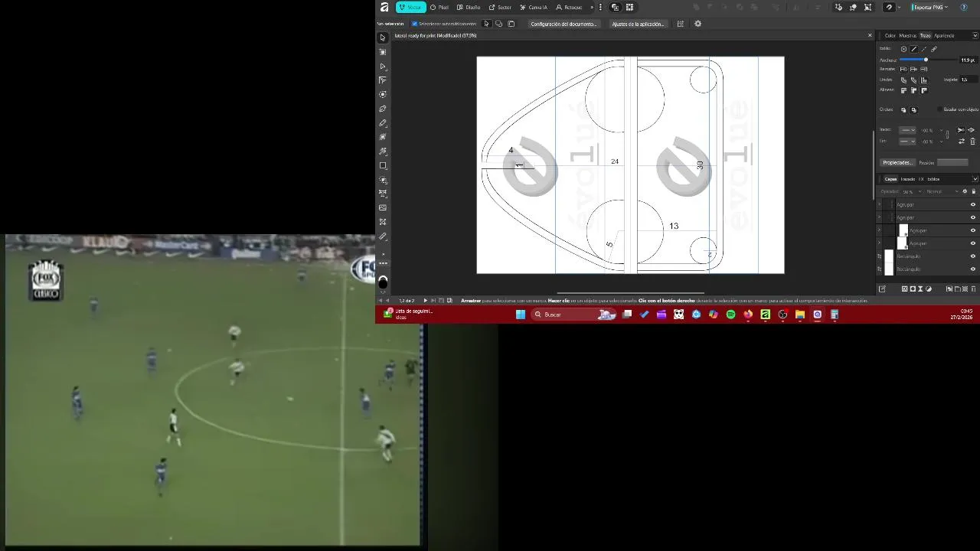Click the layer lock icon
This screenshot has height=551, width=980.
(x=973, y=191)
